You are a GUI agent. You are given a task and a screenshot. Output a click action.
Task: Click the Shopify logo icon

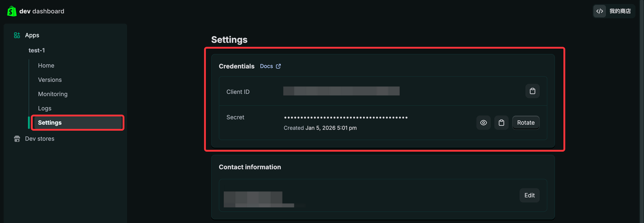(x=12, y=11)
